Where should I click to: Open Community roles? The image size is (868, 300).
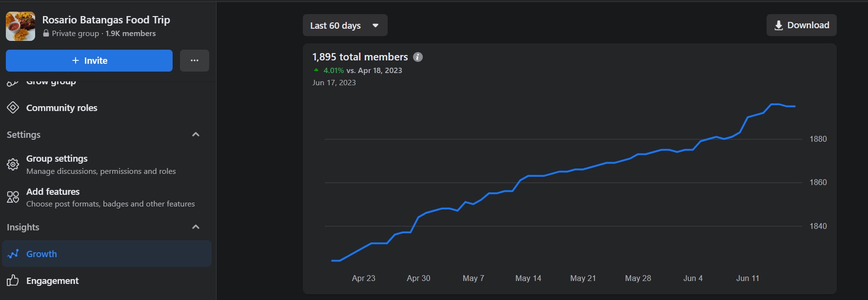62,108
